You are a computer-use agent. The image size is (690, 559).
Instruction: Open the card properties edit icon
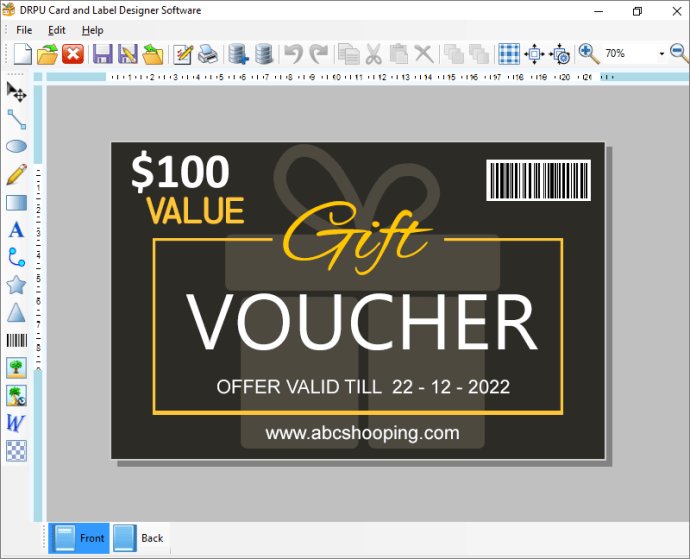(183, 54)
